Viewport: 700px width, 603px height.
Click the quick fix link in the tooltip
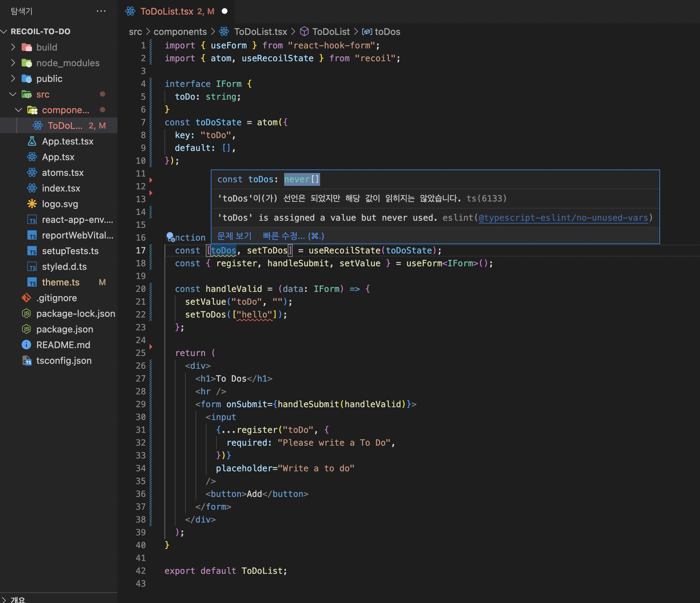point(293,236)
